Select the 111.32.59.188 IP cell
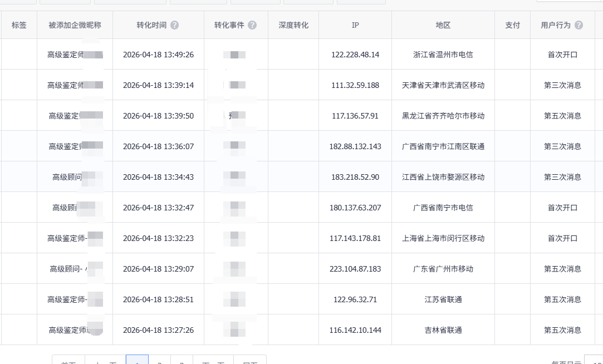Screen dimensions: 603x364 tap(355, 85)
